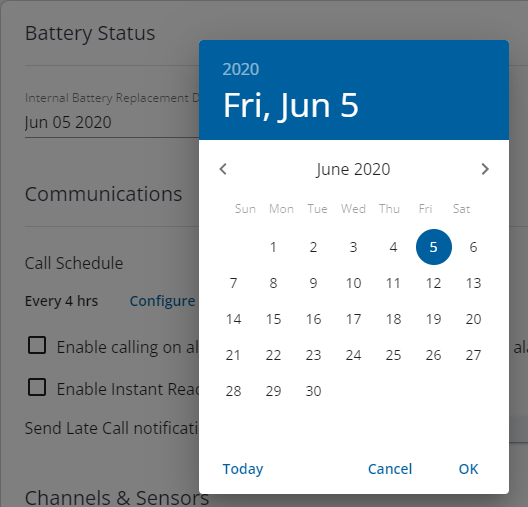Go to next month with right chevron
The image size is (528, 507).
pos(485,169)
